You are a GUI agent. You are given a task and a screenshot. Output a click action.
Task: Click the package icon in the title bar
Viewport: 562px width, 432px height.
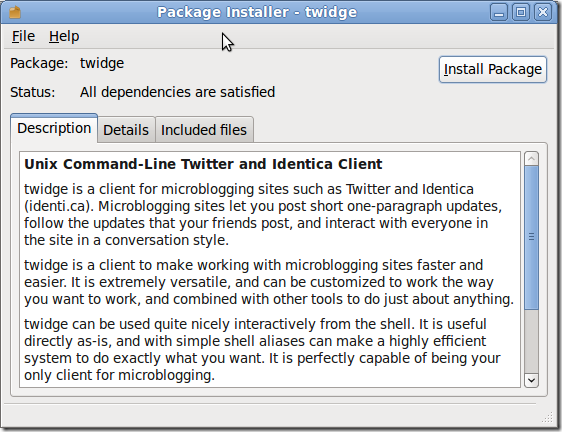[15, 12]
